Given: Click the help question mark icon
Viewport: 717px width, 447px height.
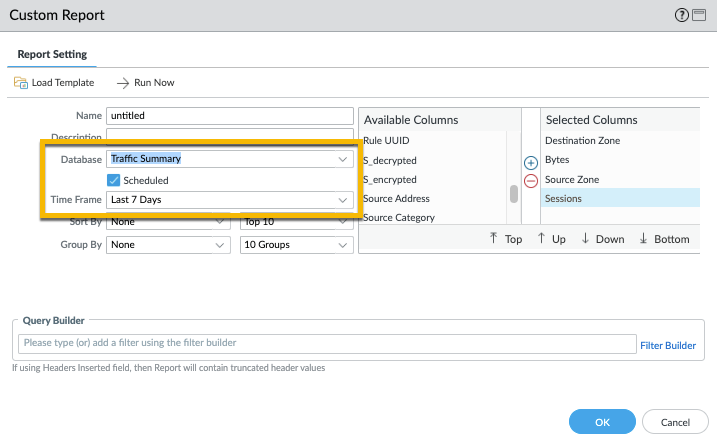Looking at the screenshot, I should (x=682, y=16).
